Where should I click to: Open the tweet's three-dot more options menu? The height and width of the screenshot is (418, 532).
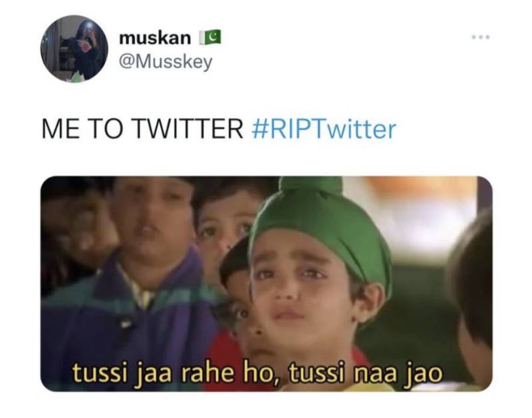click(x=481, y=37)
